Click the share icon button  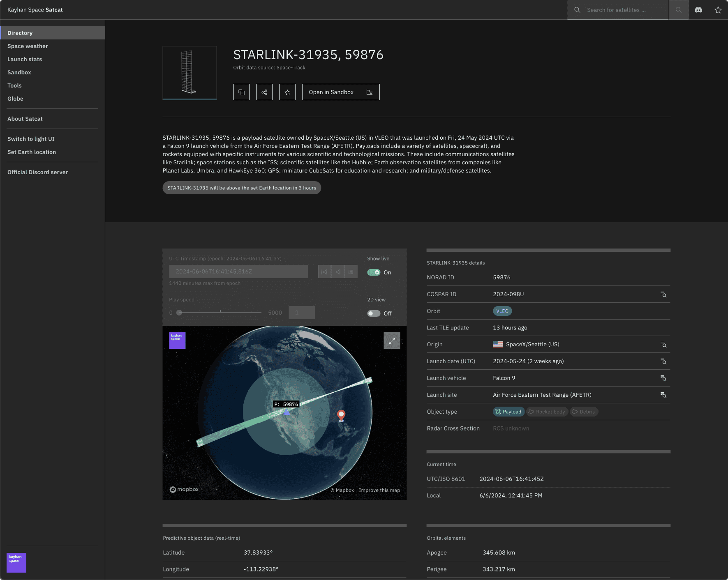264,92
